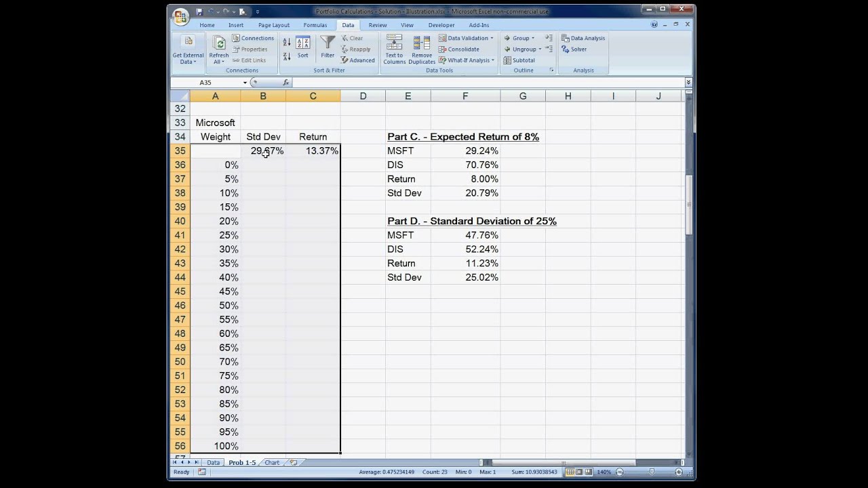The height and width of the screenshot is (488, 868).
Task: Click the Hide Detail icon in Outline
Action: point(549,49)
